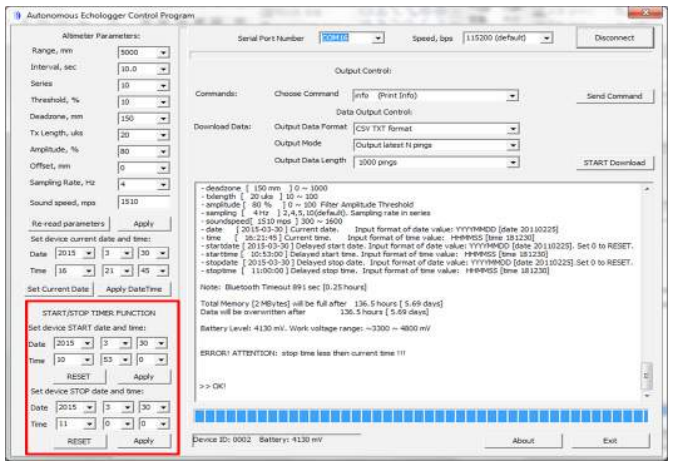Click the Exit button
Screen dimensions: 679x470
pyautogui.click(x=609, y=440)
